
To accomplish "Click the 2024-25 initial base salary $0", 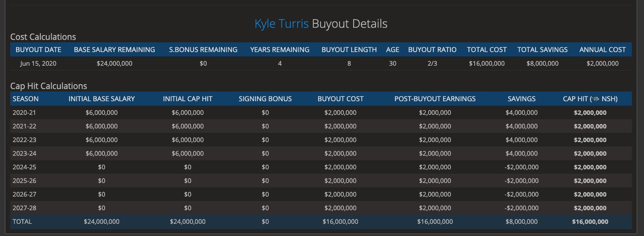I will 102,167.
